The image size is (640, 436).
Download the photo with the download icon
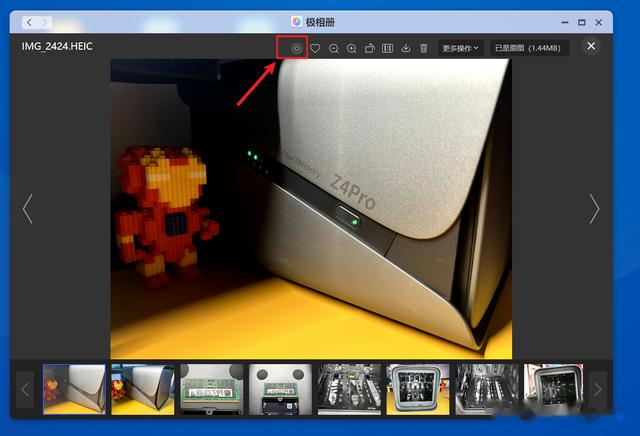tap(405, 48)
